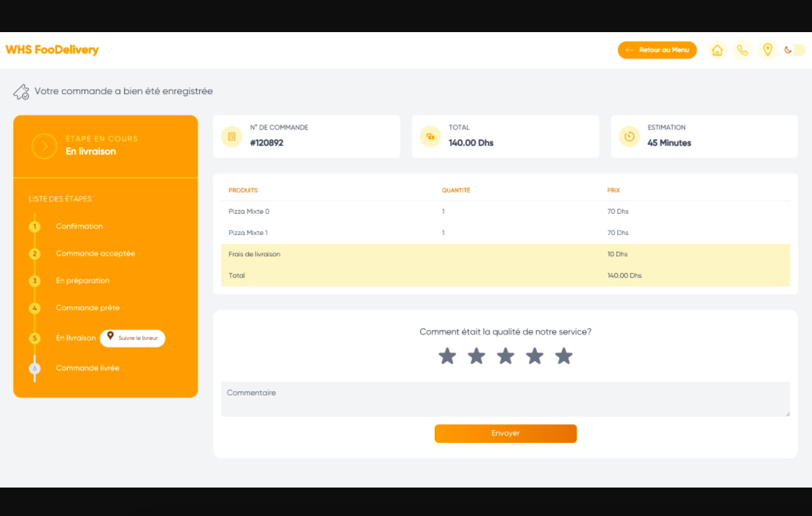Click the total amount wallet icon
Image resolution: width=812 pixels, height=516 pixels.
[430, 136]
